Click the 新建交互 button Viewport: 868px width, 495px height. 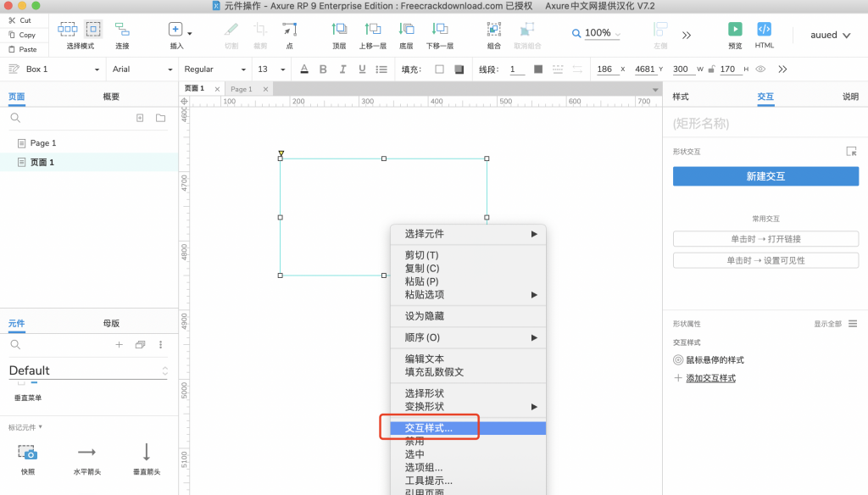(765, 176)
